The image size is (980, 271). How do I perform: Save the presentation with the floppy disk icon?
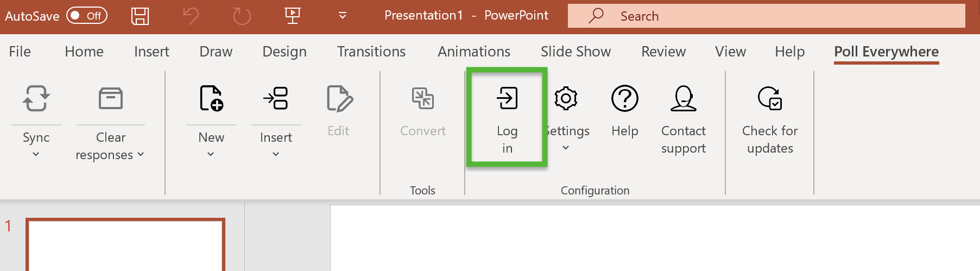pyautogui.click(x=140, y=16)
